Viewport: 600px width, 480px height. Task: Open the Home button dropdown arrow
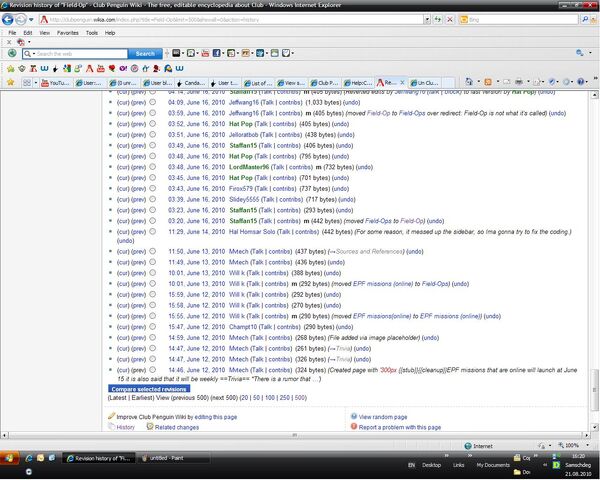click(478, 82)
